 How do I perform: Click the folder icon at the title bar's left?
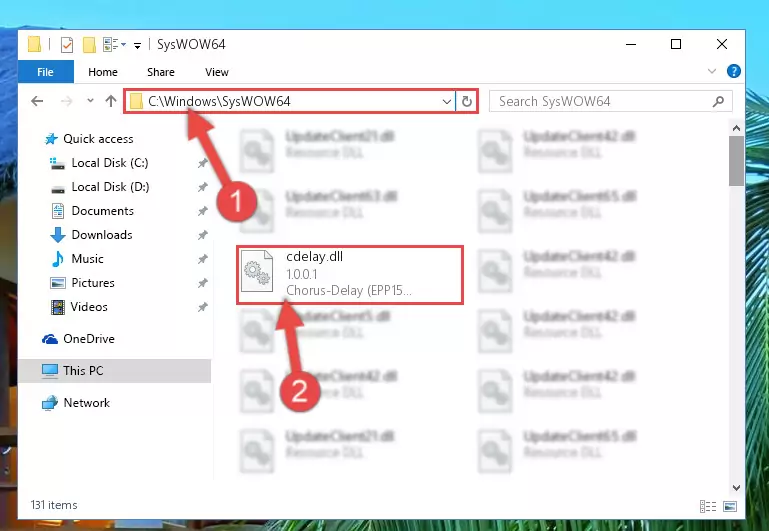coord(34,45)
